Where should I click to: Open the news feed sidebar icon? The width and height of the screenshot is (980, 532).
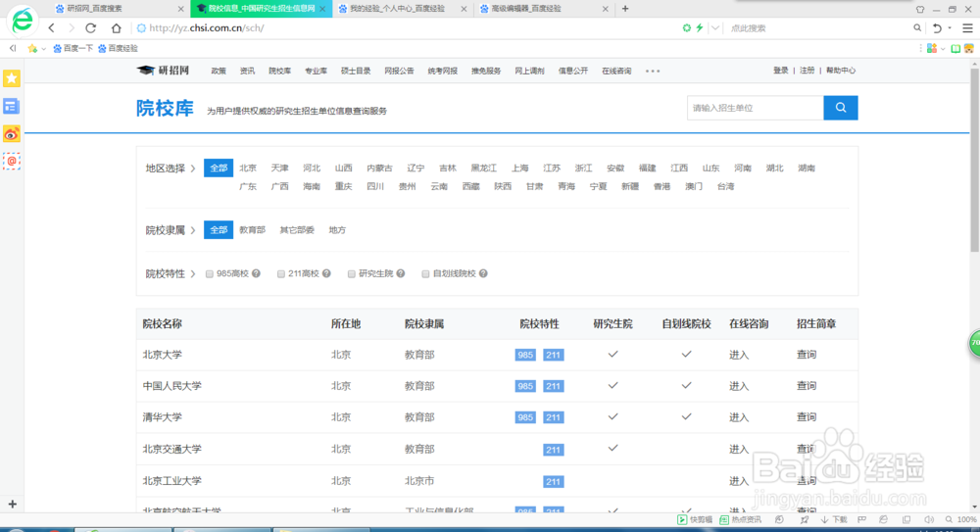click(x=11, y=106)
